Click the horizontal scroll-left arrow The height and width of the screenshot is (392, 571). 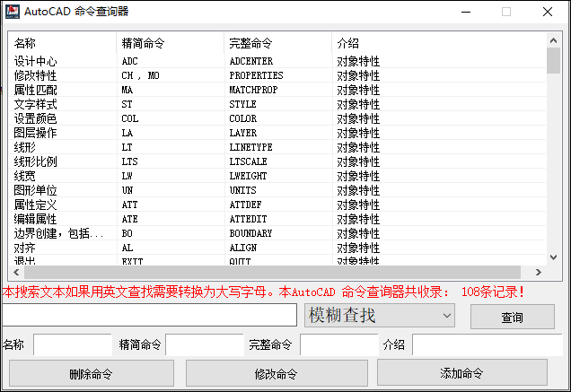click(16, 272)
